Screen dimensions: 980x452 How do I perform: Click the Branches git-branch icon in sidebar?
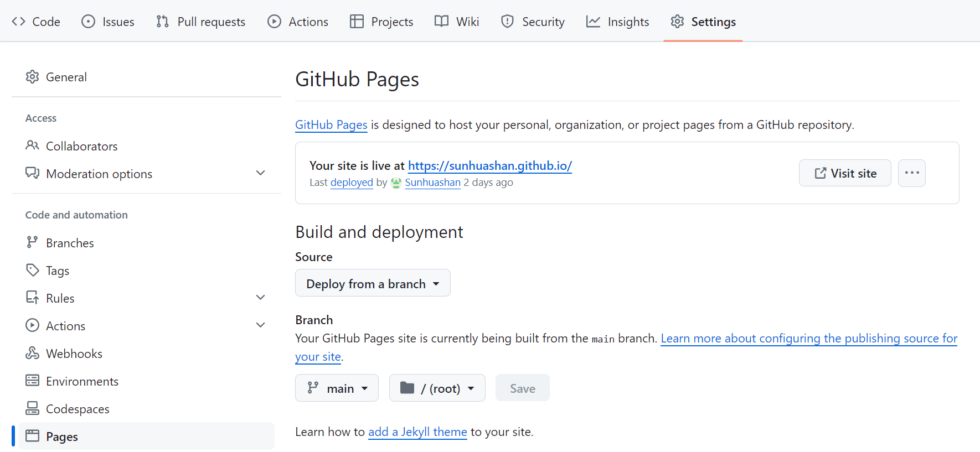(33, 242)
